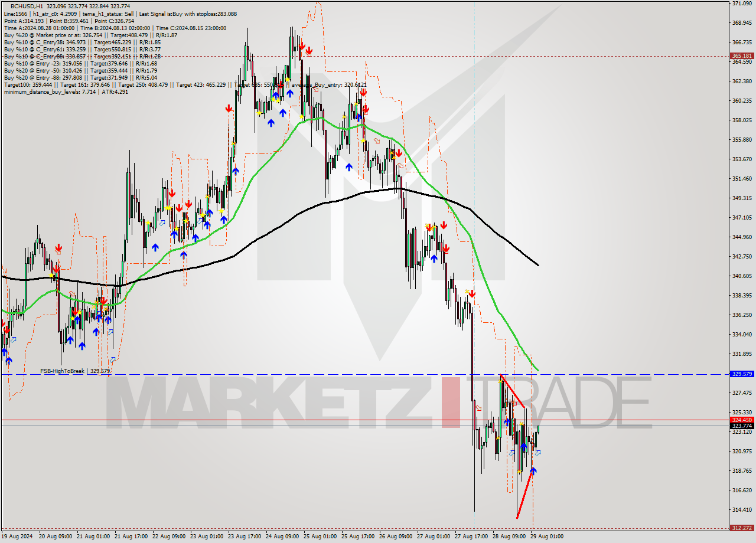
Task: Click the 358.025 price axis label
Action: [741, 120]
